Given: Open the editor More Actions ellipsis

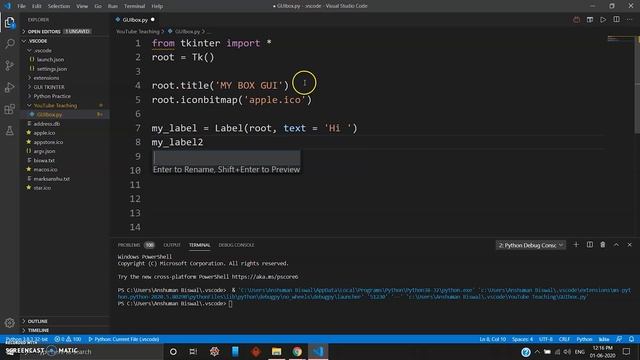Looking at the screenshot, I should [x=629, y=20].
